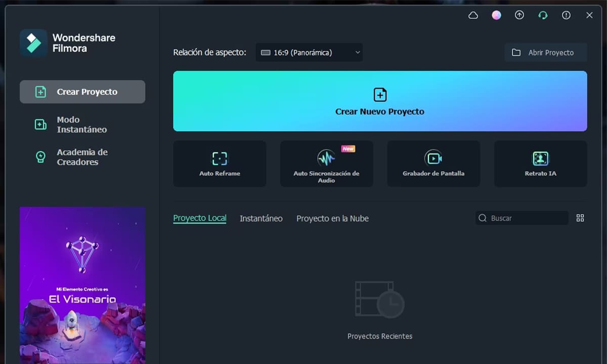Click the magnifier icon in search box
This screenshot has height=364, width=607.
pos(483,218)
